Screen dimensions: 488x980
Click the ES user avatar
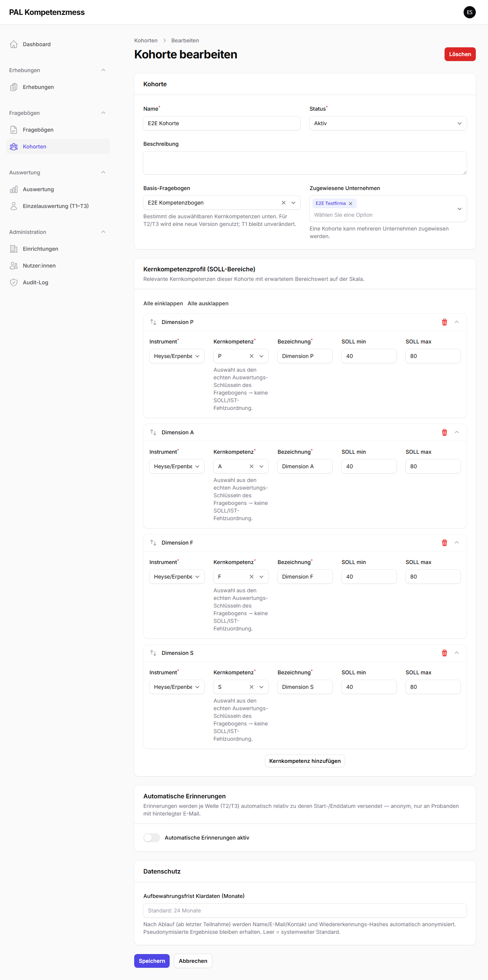tap(470, 12)
